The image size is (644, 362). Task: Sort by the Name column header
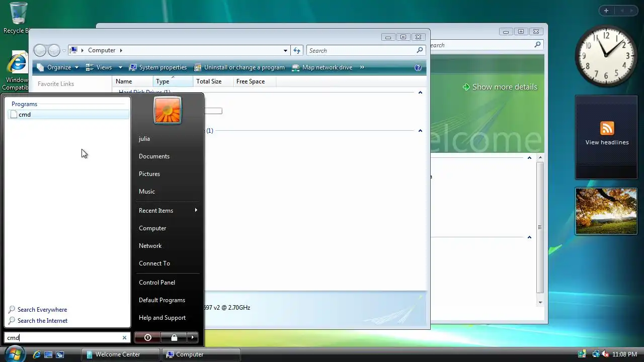pos(133,81)
